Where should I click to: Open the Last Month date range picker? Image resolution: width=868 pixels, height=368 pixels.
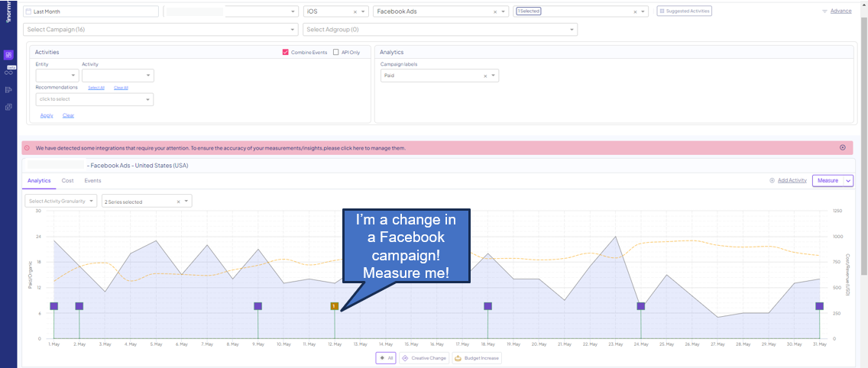point(91,11)
